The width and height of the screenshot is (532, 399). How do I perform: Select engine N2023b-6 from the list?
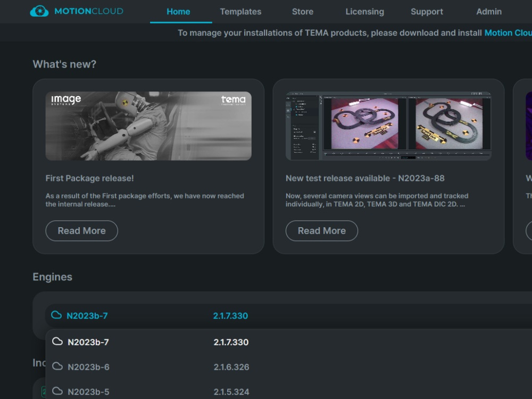pos(288,367)
